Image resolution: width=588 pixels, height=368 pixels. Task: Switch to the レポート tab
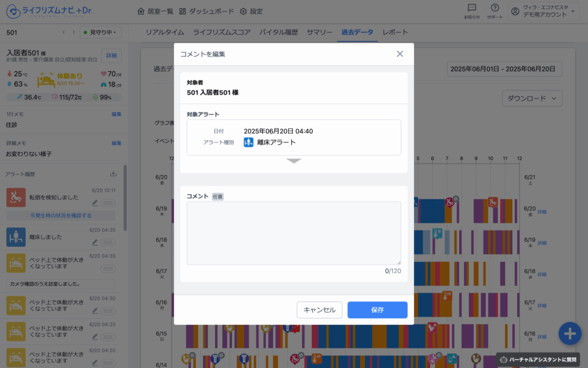[x=395, y=32]
